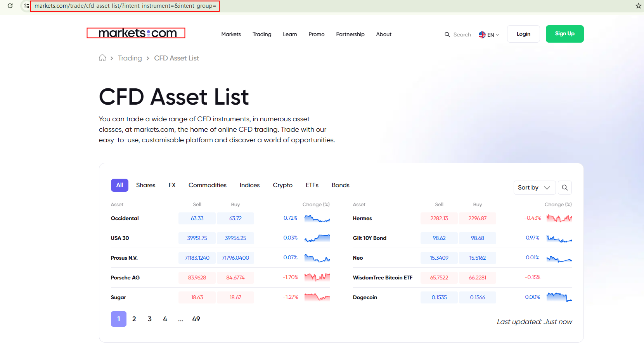Go to page 3 of asset list

tap(150, 319)
